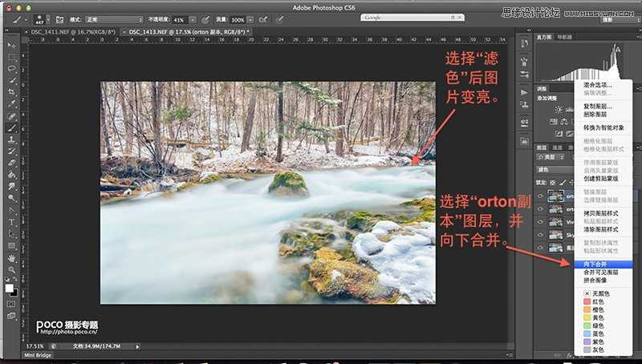Select the Path Selection tool
This screenshot has height=364, width=642.
coord(11,234)
